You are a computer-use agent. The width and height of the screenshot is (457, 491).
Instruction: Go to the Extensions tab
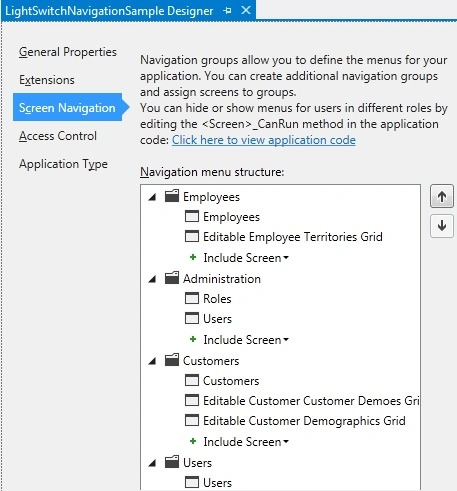point(47,80)
